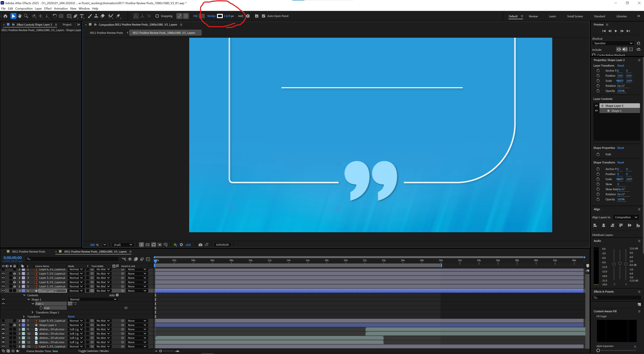Enable the Snapping checkbox
The width and height of the screenshot is (644, 354).
coord(157,16)
